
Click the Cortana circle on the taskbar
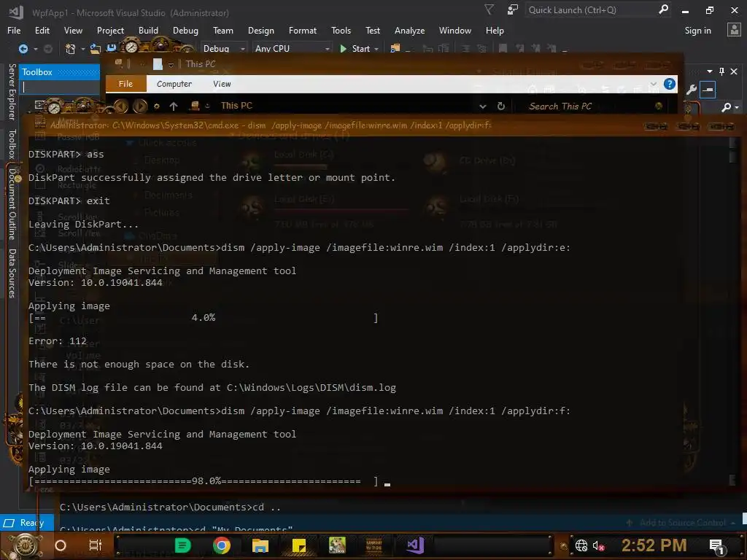tap(61, 545)
